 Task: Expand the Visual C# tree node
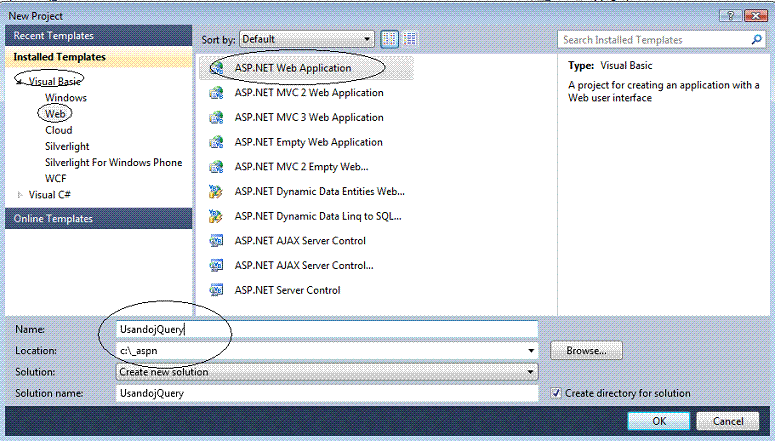(x=20, y=195)
